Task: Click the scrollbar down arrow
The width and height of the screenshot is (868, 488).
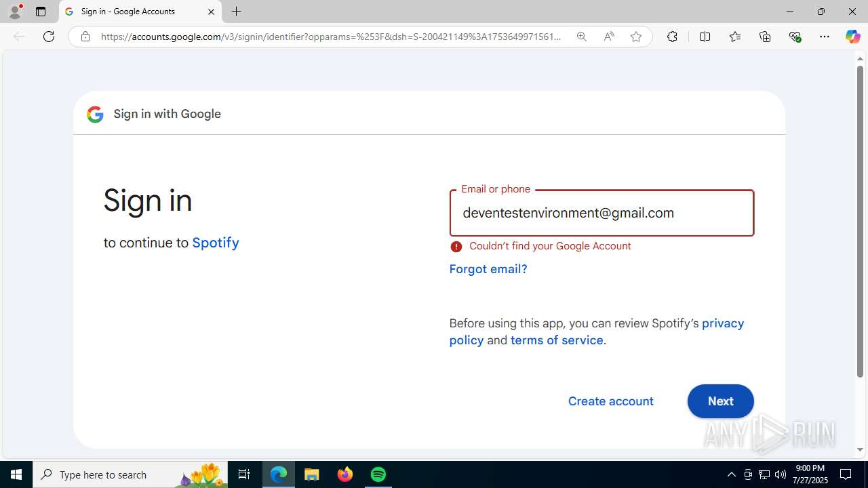Action: tap(860, 449)
